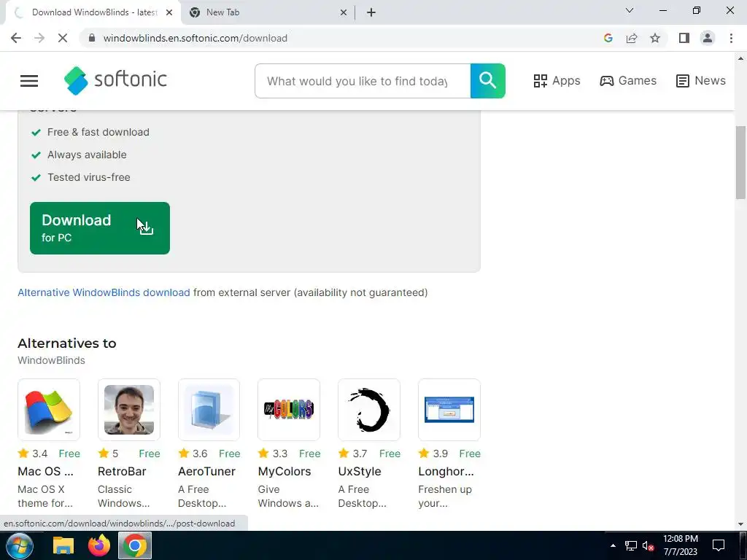Expand the tab search chevron
The width and height of the screenshot is (747, 560).
click(x=630, y=10)
